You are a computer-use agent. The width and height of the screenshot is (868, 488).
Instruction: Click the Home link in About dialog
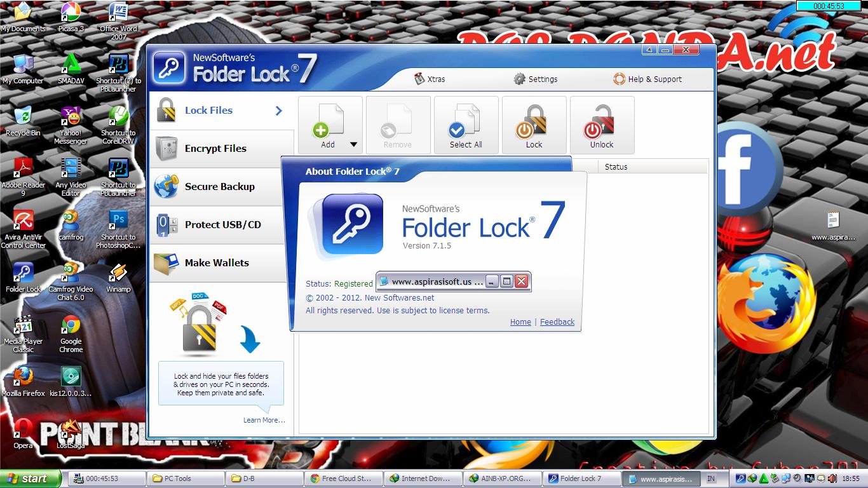520,322
